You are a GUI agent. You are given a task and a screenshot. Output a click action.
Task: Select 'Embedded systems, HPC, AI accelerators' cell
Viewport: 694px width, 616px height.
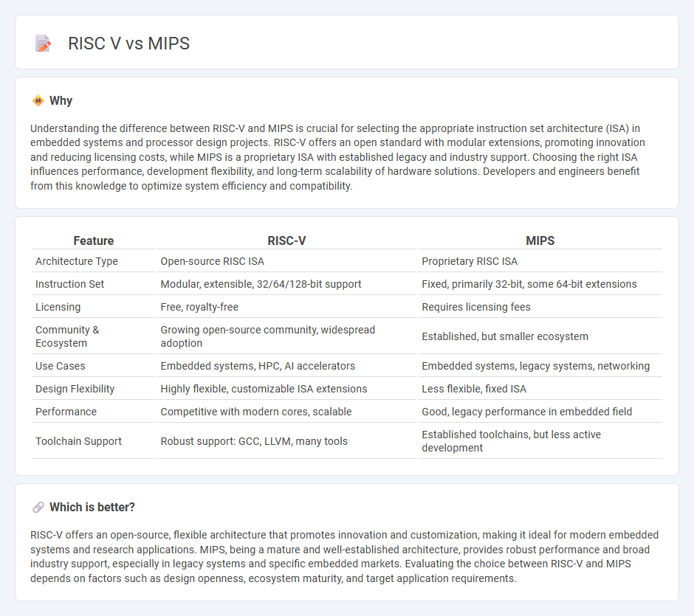258,366
